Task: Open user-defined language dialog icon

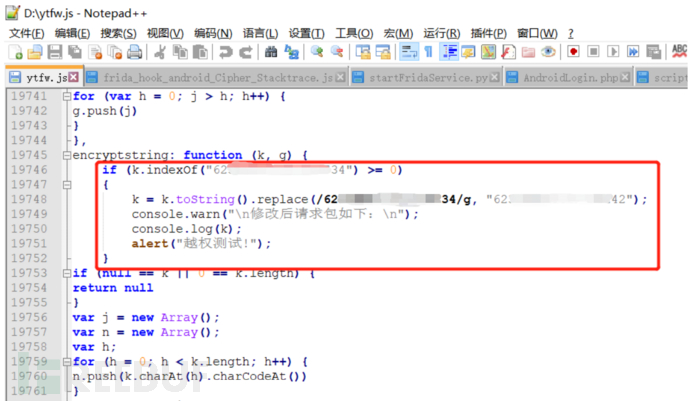Action: pyautogui.click(x=468, y=52)
